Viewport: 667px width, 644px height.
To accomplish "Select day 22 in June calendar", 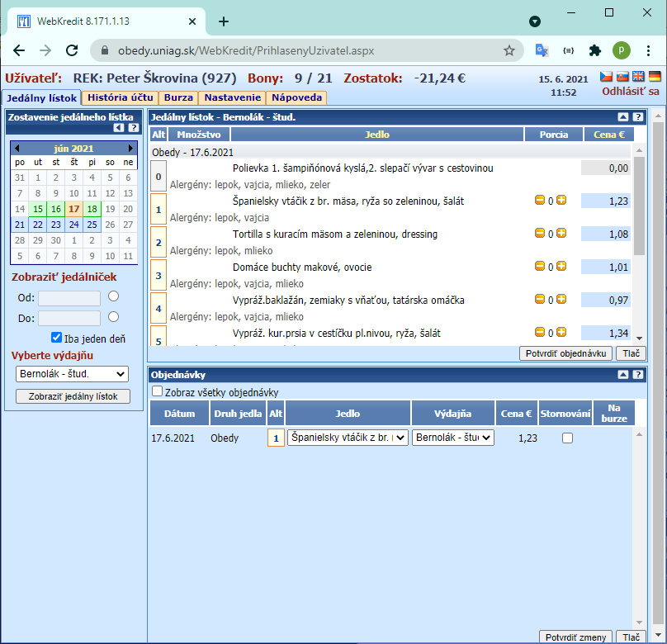I will 38,225.
